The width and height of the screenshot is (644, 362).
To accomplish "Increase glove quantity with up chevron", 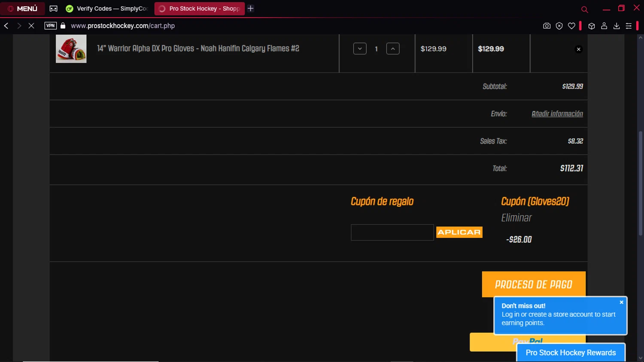I will coord(393,49).
